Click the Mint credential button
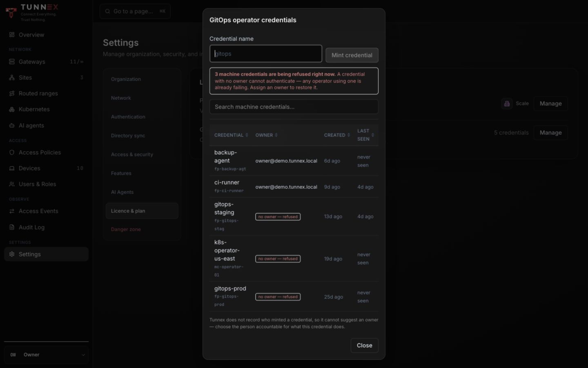 352,55
